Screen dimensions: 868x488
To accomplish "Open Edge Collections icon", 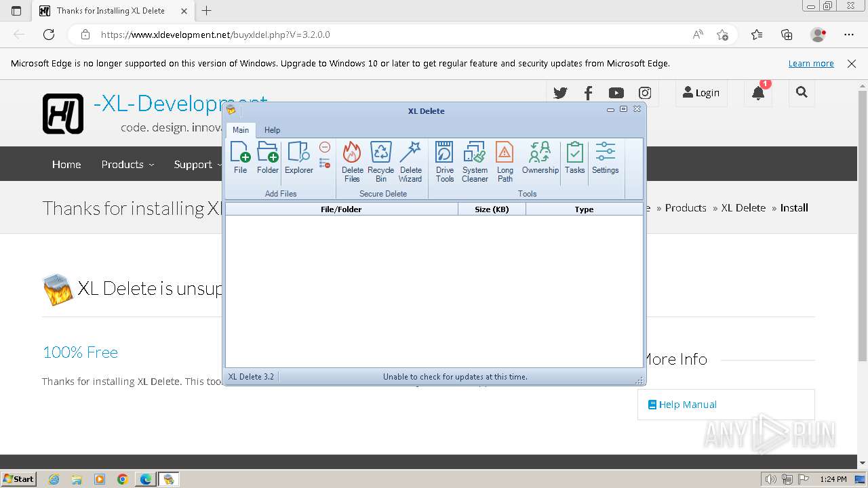I will (x=787, y=35).
